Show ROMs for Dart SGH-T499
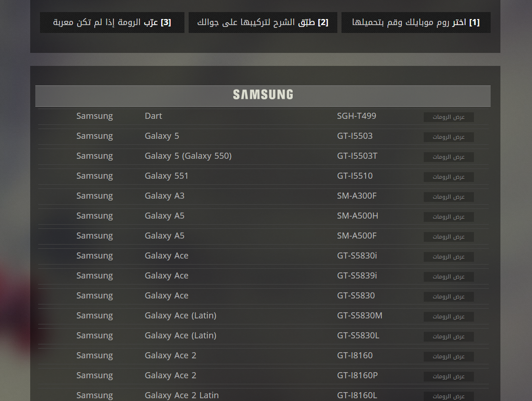 coord(448,117)
